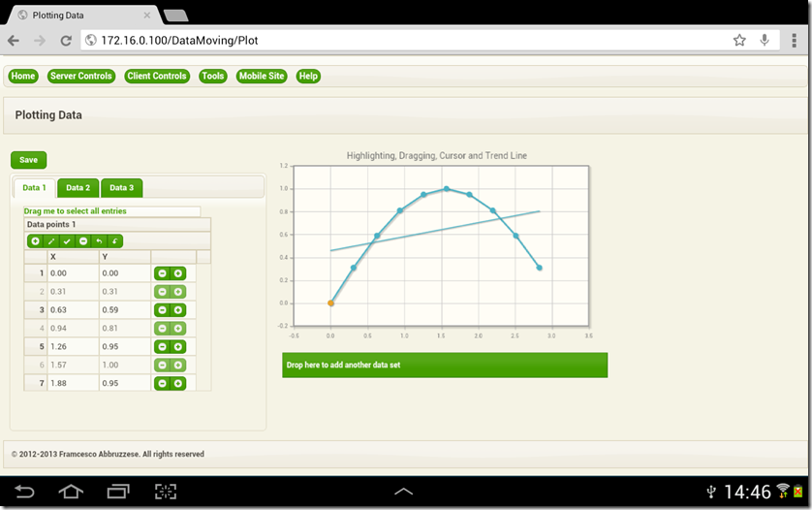The width and height of the screenshot is (812, 510).
Task: Click the 'Data points 1' grid header
Action: coord(117,224)
